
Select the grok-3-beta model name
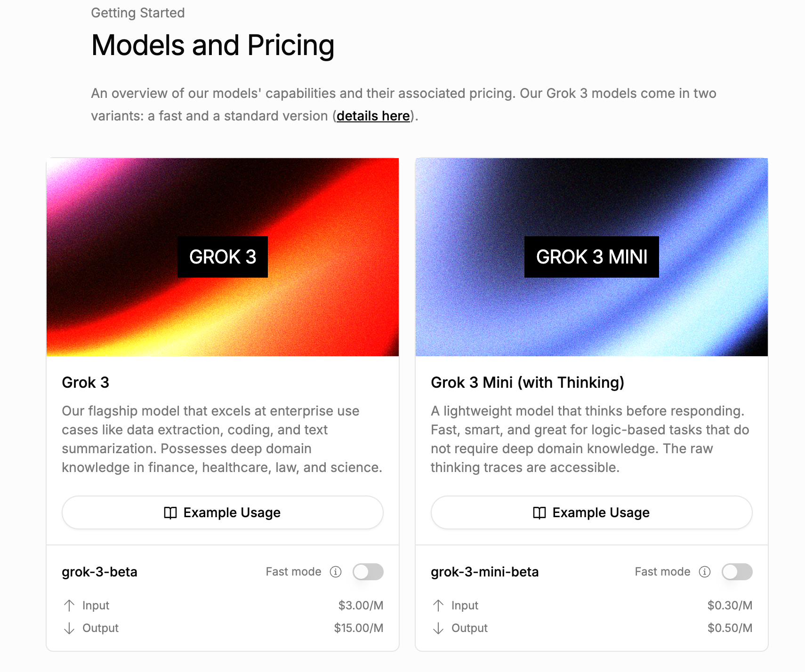[x=99, y=572]
